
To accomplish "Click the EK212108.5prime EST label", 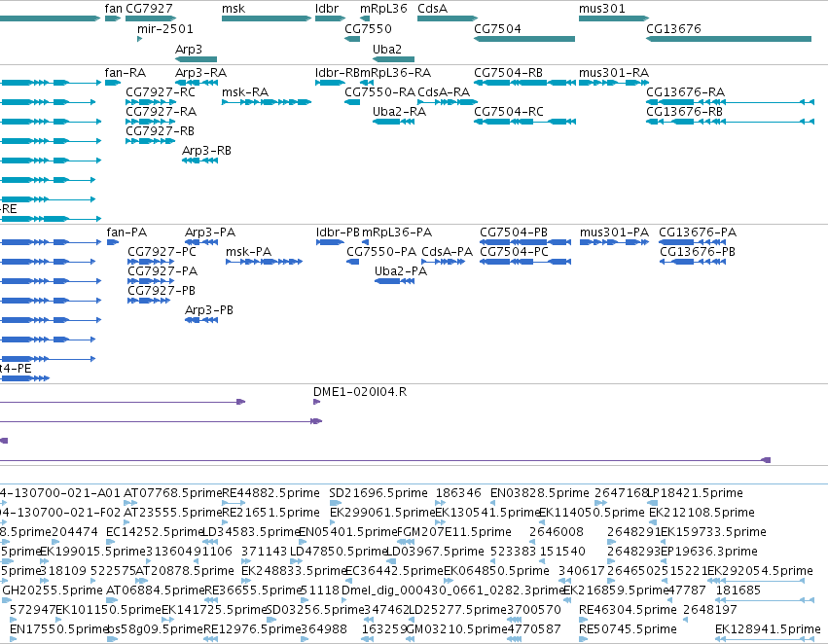I will point(702,513).
